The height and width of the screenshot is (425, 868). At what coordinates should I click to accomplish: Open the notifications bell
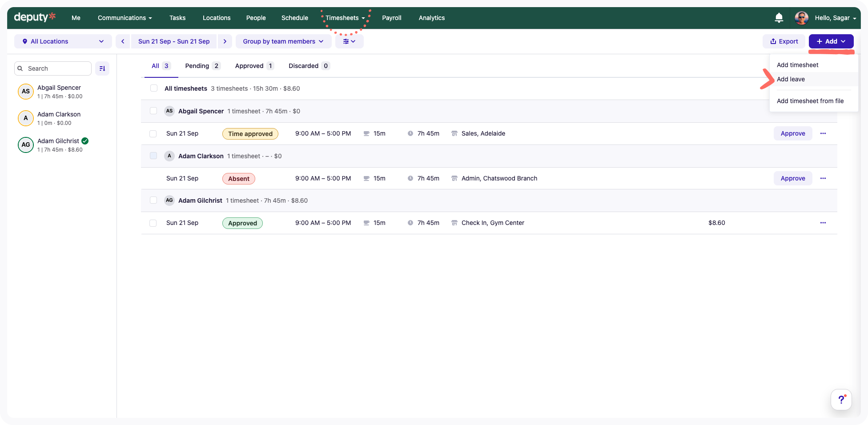point(779,18)
